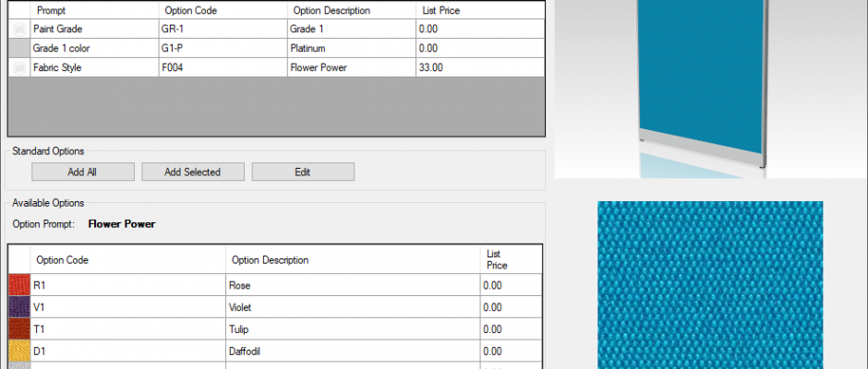The height and width of the screenshot is (369, 868).
Task: Select option code T1
Action: 127,329
